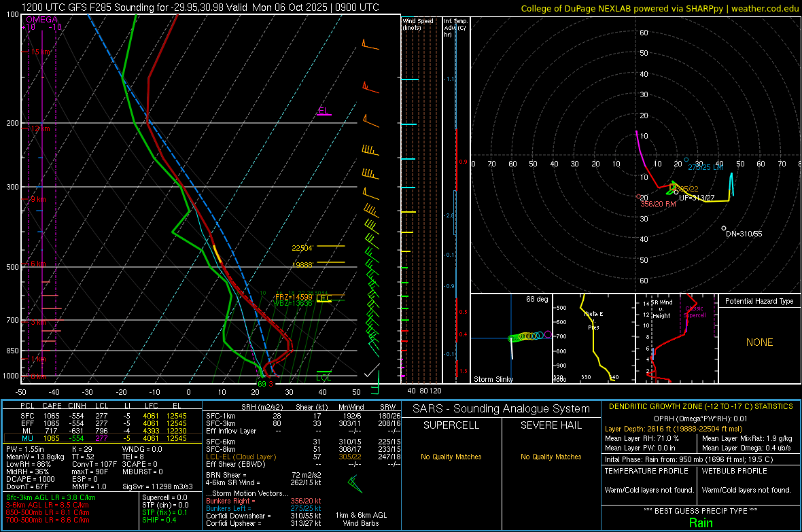Screen dimensions: 802x532
Task: Click the Supercell = 0.0 parameter
Action: point(164,498)
